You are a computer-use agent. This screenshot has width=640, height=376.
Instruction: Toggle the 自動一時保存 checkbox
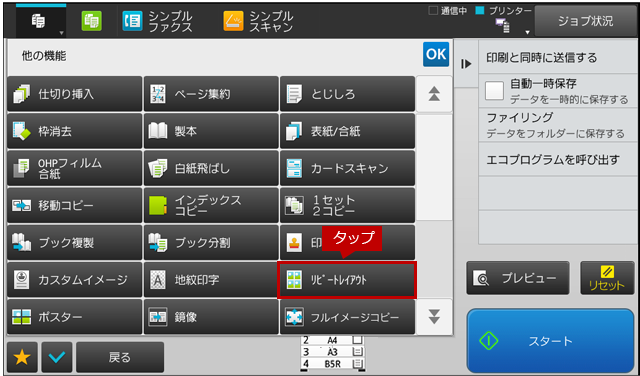tap(494, 91)
